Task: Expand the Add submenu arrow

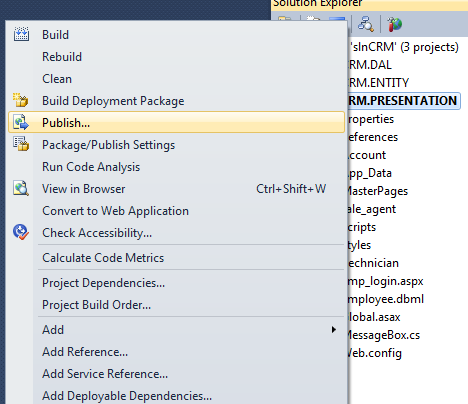Action: point(333,330)
